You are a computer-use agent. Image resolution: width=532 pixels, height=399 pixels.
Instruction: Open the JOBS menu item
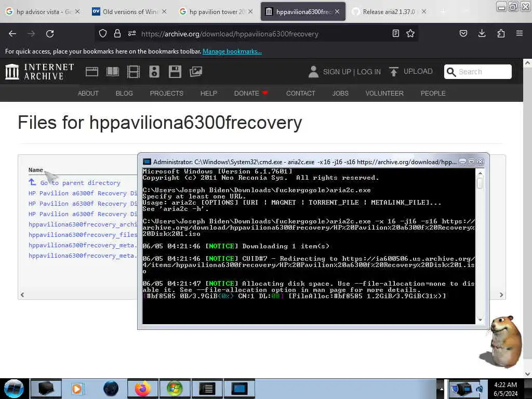[x=340, y=94]
